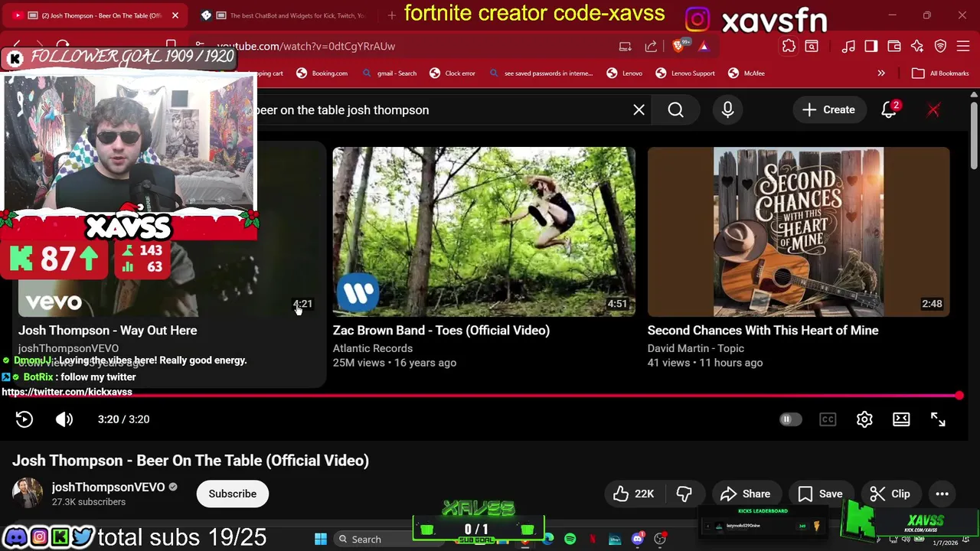Open see saved passwords bookmark

(x=541, y=73)
